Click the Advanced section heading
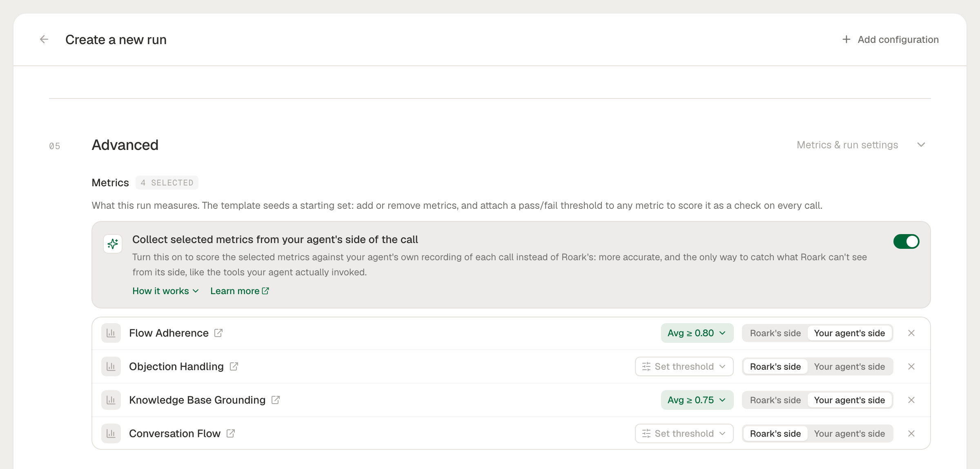The image size is (980, 469). 125,145
